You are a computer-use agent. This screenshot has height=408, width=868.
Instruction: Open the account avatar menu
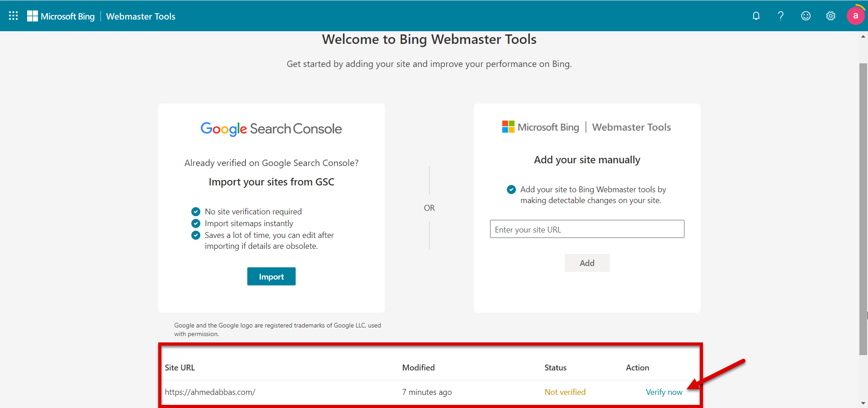point(855,16)
